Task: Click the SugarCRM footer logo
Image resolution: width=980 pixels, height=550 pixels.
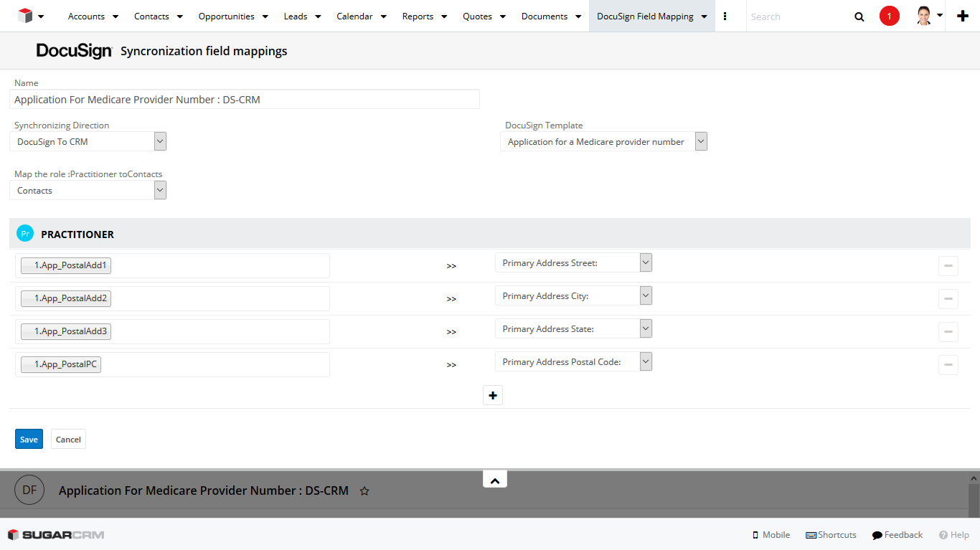Action: tap(56, 535)
